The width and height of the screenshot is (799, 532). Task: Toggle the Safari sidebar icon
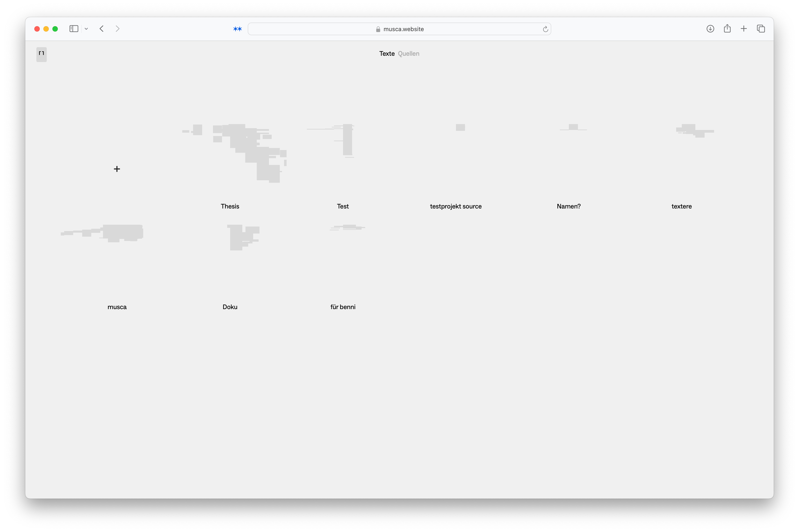click(x=74, y=29)
